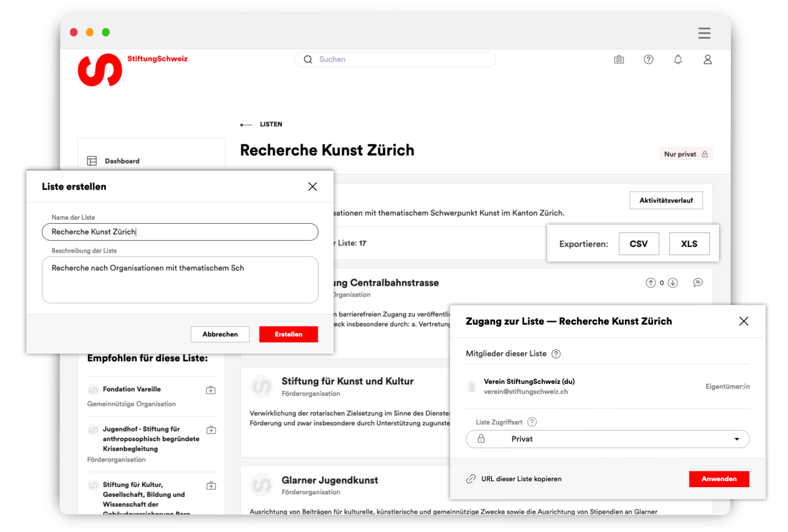Screen dimensions: 788x532
Task: Export the list as XLS
Action: (689, 244)
